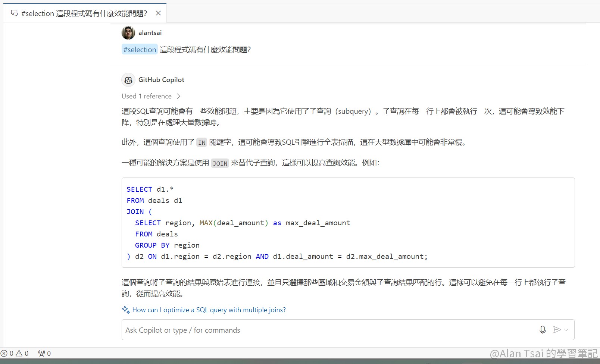Open alantsai user avatar
Screen dimensions: 600x364
tap(128, 33)
